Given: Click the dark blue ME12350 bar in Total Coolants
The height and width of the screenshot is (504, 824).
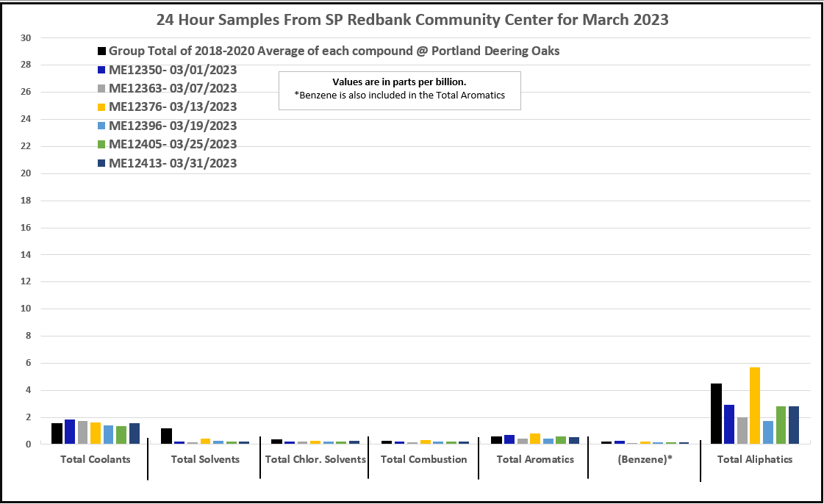Looking at the screenshot, I should (70, 432).
